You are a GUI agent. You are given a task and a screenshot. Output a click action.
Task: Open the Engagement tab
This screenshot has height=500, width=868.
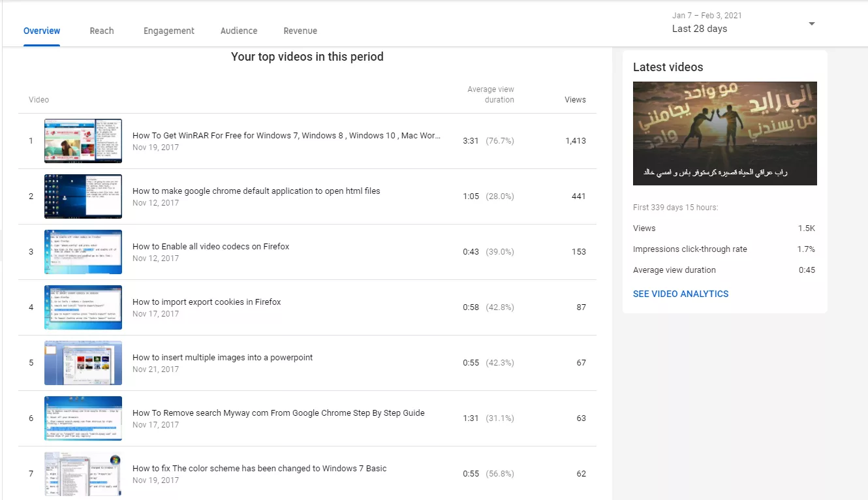(x=169, y=31)
